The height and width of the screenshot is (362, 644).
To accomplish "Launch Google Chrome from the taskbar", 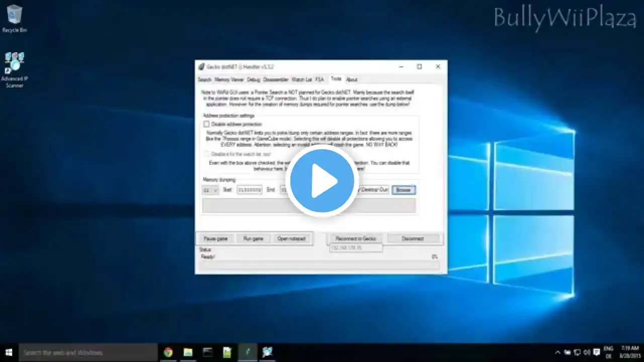I will [x=168, y=352].
